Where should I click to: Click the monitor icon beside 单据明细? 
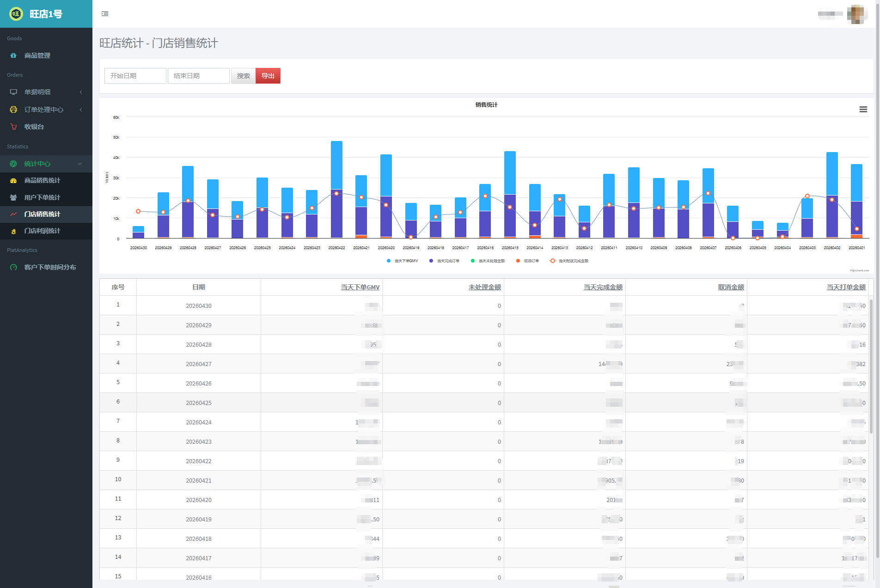tap(13, 92)
